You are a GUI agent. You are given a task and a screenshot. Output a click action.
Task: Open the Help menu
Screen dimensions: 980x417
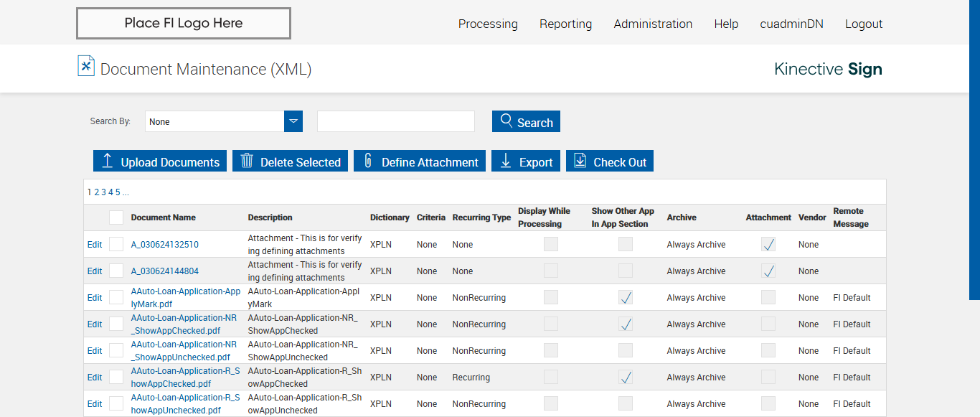point(726,24)
